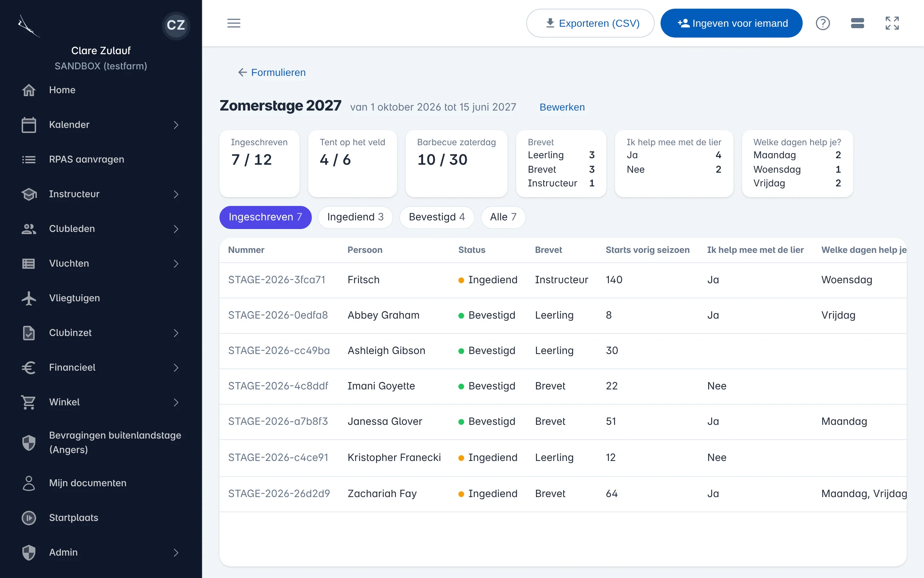Expand the Vluchten submenu chevron

[x=176, y=263]
